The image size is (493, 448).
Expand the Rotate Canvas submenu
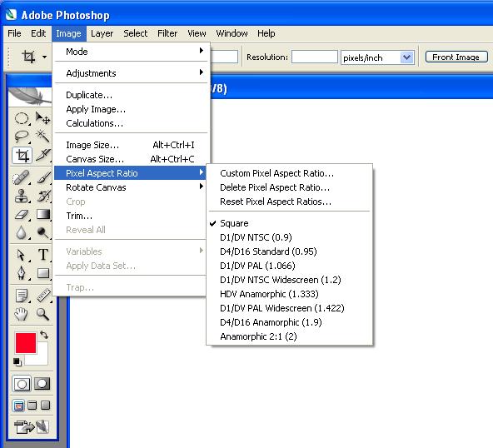(x=131, y=187)
